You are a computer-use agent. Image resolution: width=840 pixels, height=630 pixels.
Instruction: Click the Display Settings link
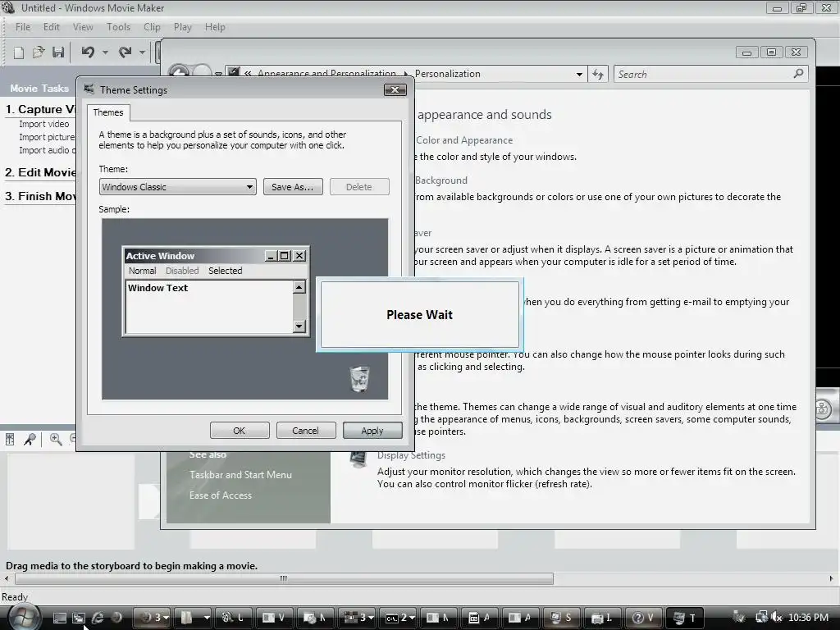coord(411,455)
